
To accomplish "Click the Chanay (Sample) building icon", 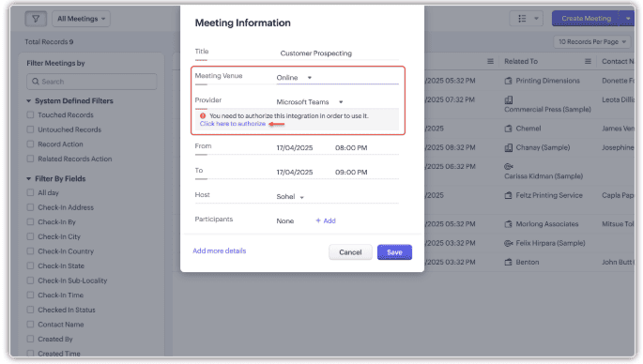I will [x=509, y=147].
